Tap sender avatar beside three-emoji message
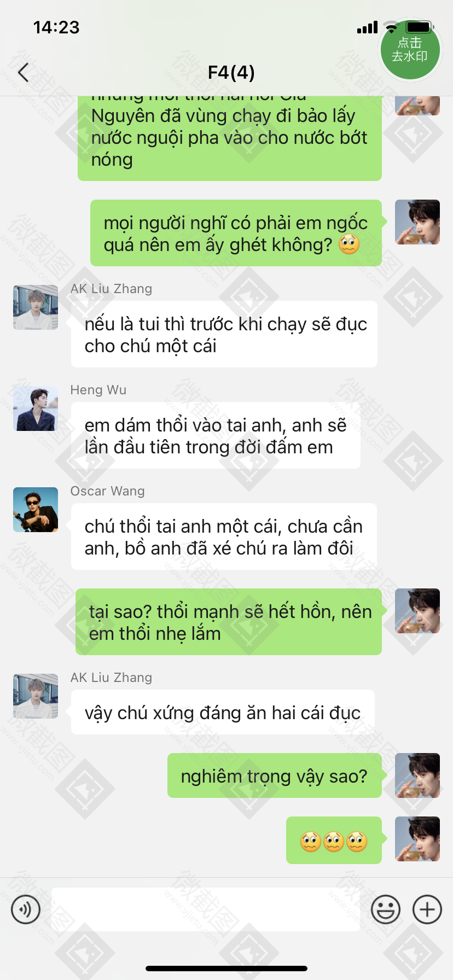Screen dimensions: 453x980 pos(417,839)
